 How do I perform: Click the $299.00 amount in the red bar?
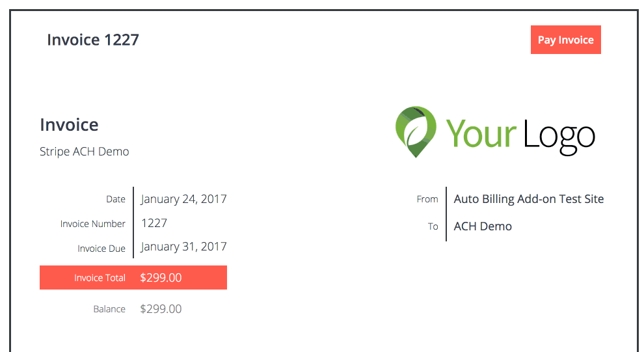pyautogui.click(x=161, y=278)
